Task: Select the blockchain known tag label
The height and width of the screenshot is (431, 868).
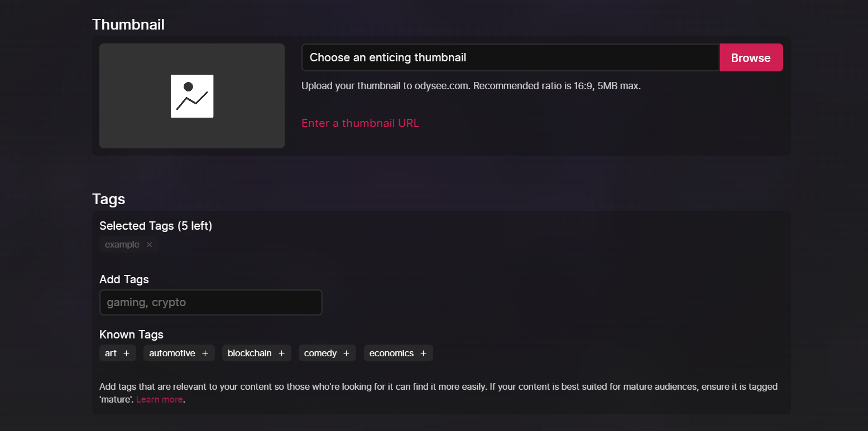Action: pos(250,353)
